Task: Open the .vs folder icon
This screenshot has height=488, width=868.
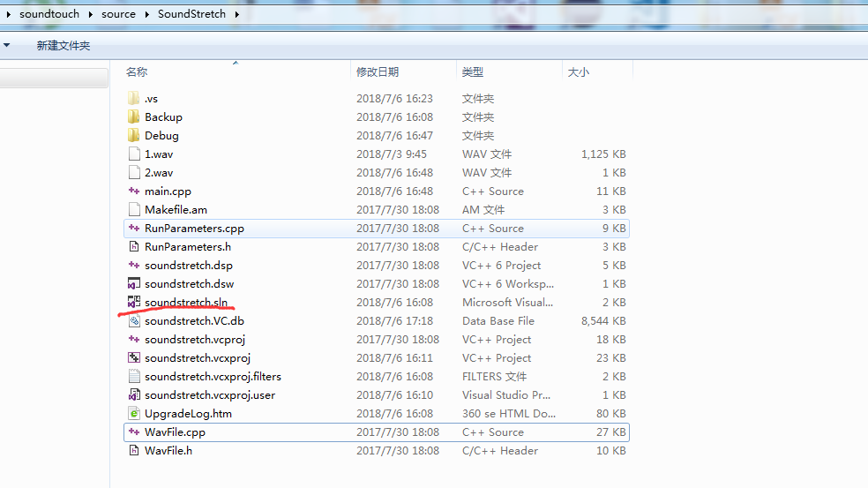Action: point(133,99)
